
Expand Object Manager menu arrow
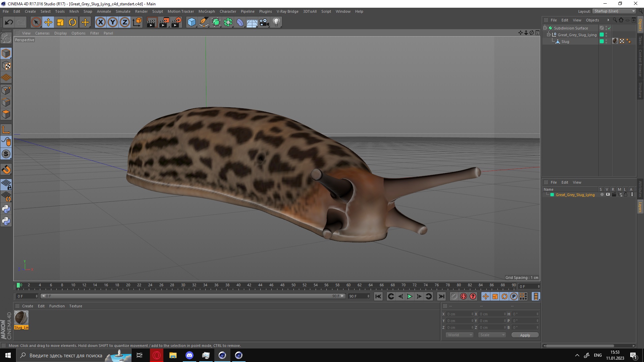pyautogui.click(x=608, y=20)
